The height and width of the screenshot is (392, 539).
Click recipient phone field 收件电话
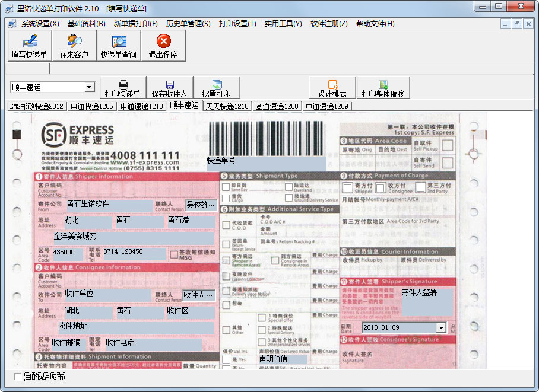pyautogui.click(x=153, y=344)
